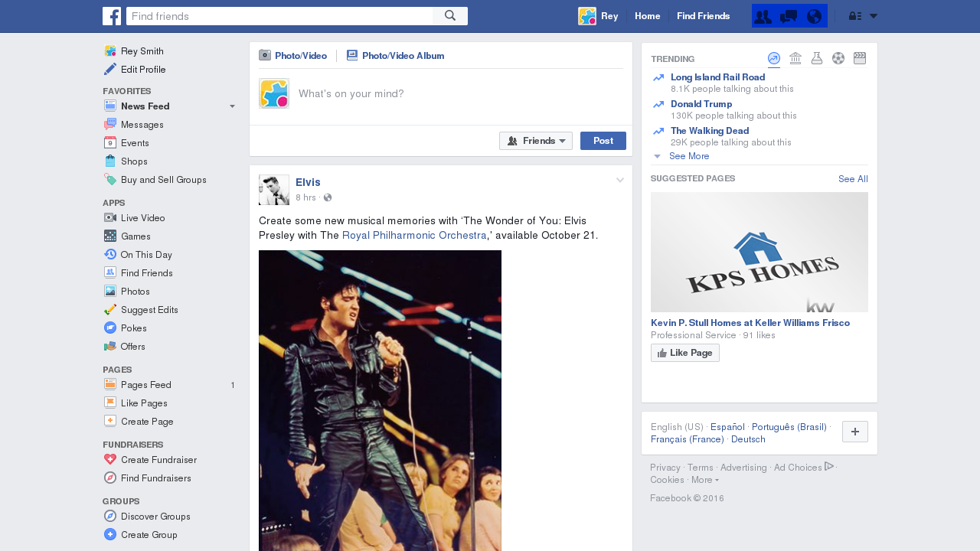Image resolution: width=980 pixels, height=551 pixels.
Task: Open Elvis post options chevron
Action: coord(620,181)
